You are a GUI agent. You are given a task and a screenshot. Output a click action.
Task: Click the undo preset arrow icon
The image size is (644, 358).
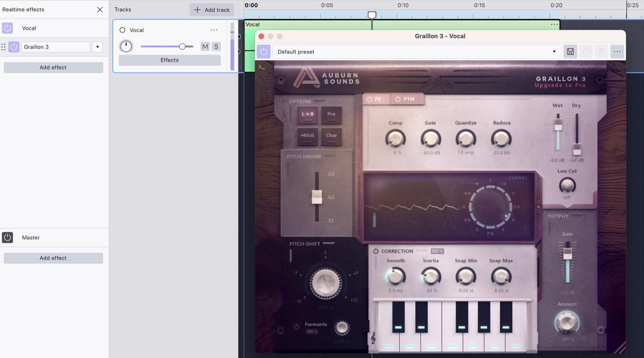(x=586, y=51)
